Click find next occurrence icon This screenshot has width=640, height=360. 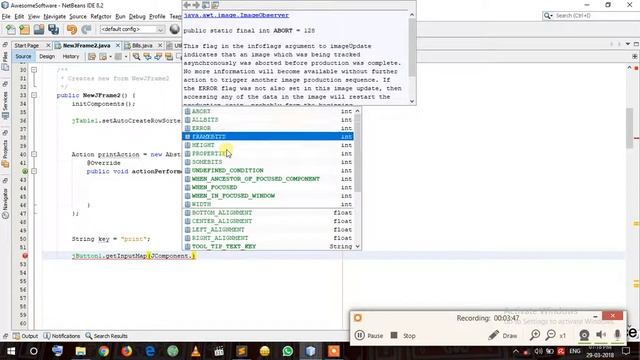158,56
